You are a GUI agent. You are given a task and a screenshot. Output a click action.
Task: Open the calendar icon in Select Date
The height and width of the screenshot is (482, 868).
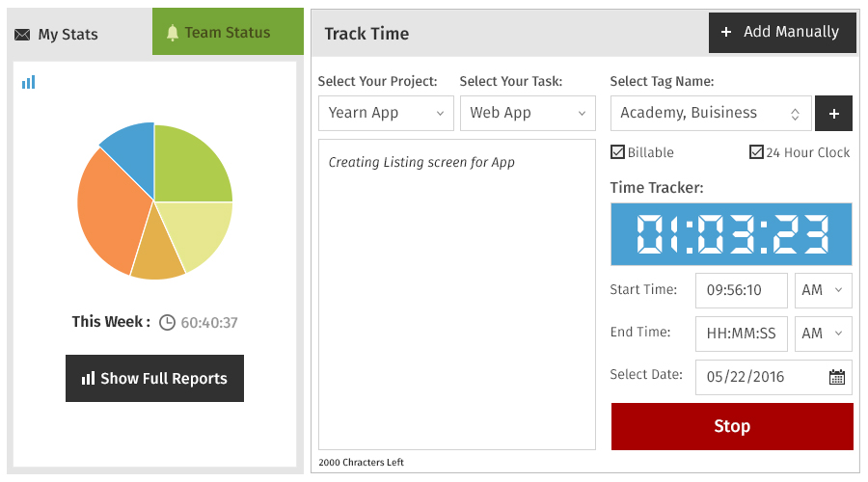[x=836, y=378]
